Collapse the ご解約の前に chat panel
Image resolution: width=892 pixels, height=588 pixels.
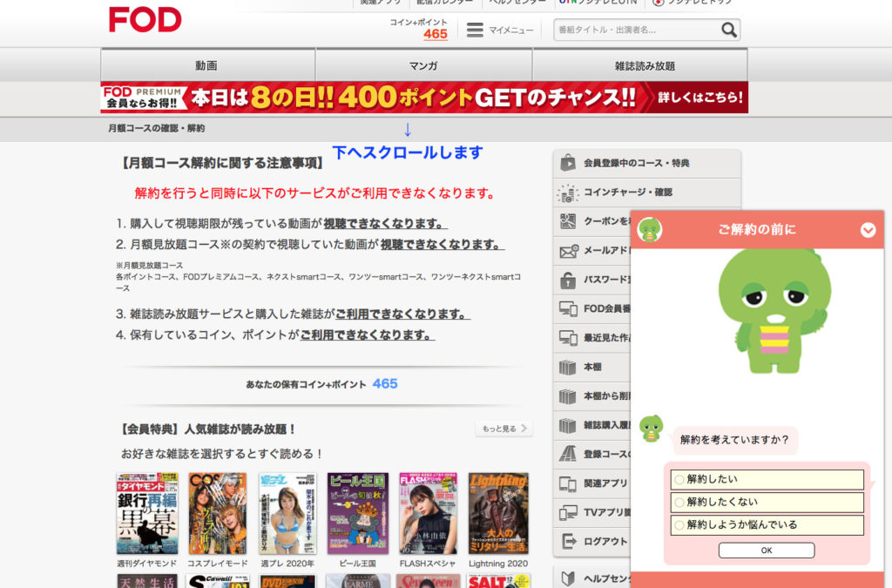pyautogui.click(x=868, y=230)
